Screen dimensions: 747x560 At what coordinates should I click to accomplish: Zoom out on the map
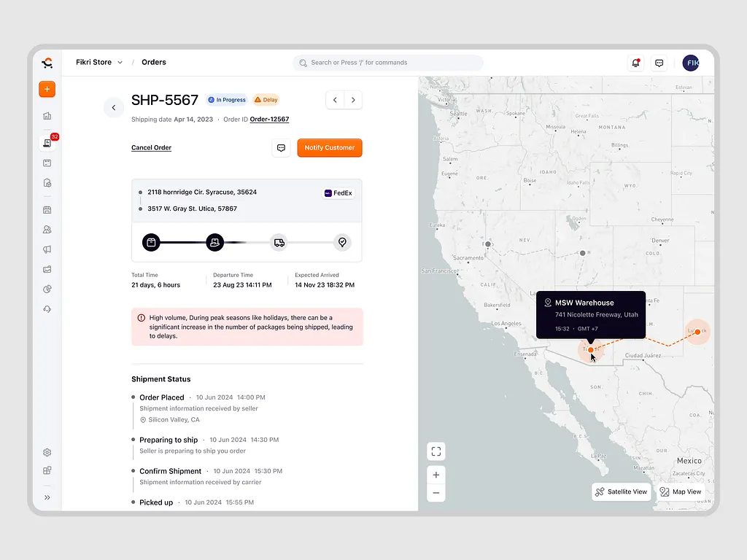point(436,493)
